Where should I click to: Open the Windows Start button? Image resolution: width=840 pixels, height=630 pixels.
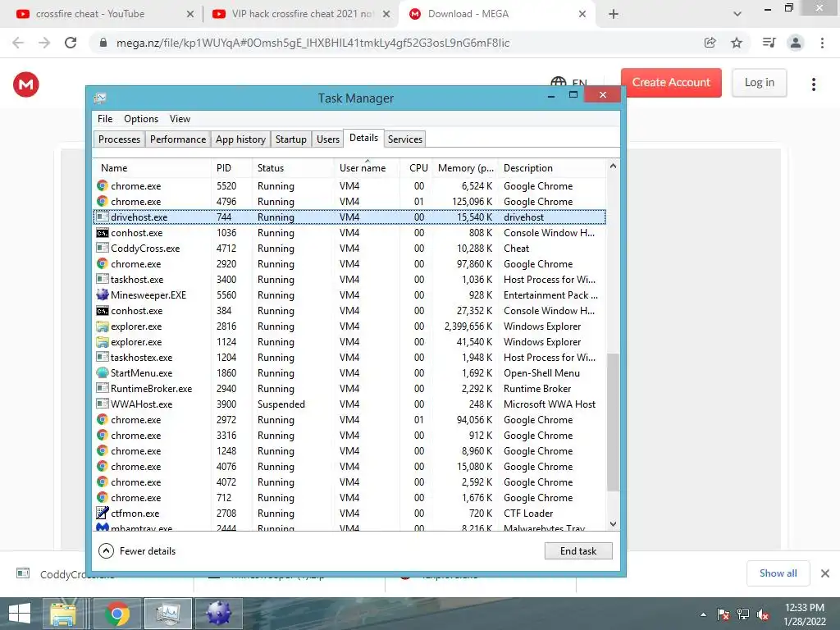20,614
